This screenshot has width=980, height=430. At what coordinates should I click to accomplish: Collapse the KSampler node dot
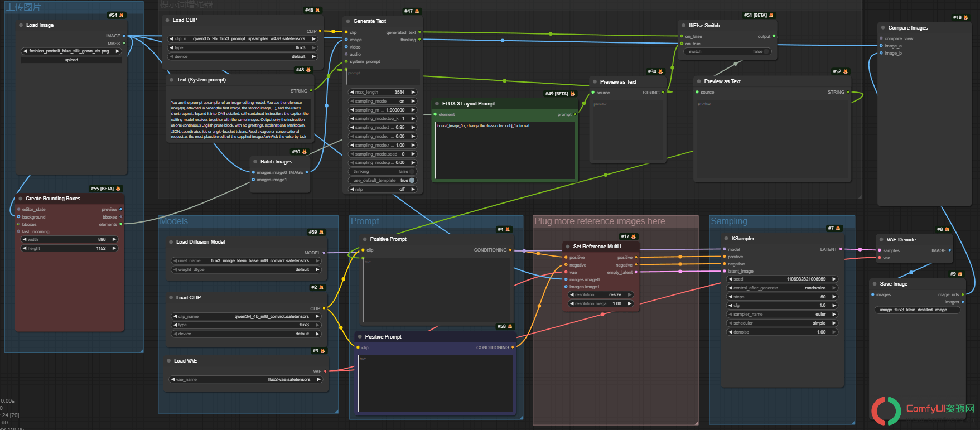[726, 239]
